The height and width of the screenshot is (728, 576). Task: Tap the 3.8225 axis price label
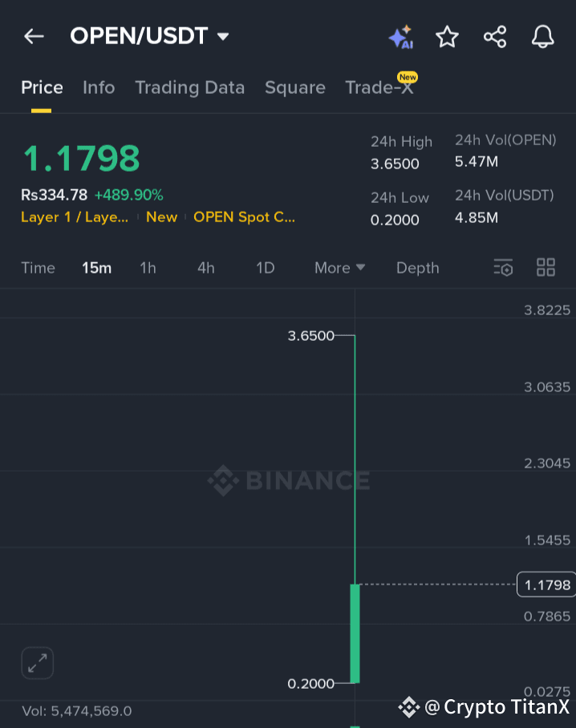click(x=547, y=310)
